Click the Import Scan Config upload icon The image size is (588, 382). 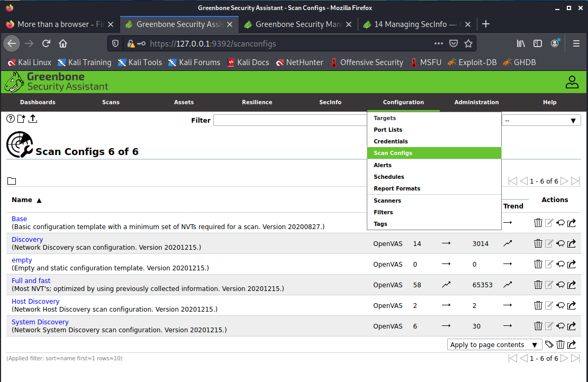coord(33,119)
